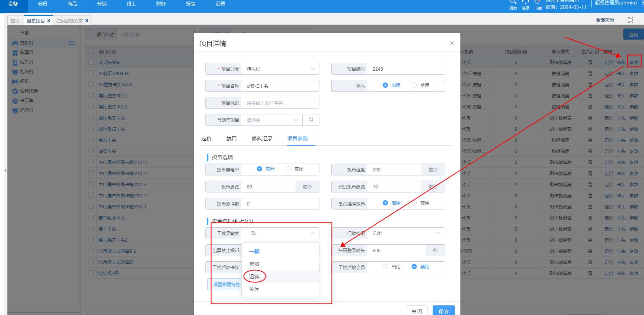Click the 投币速度 value field
The width and height of the screenshot is (644, 315).
click(x=394, y=170)
